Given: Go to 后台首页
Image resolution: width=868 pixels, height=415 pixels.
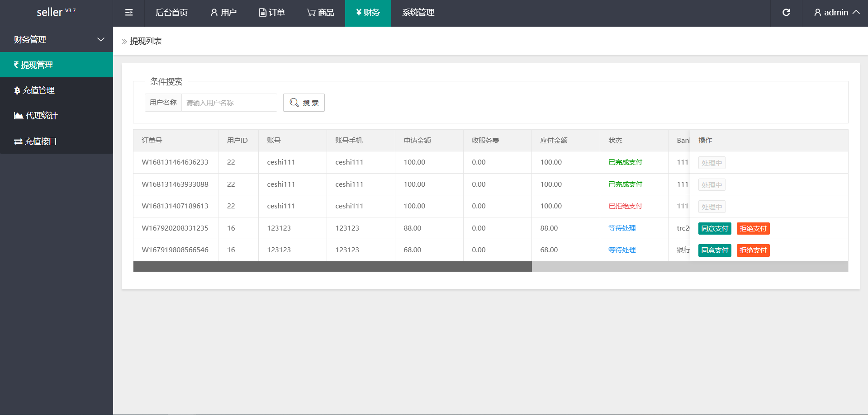Looking at the screenshot, I should coord(171,13).
